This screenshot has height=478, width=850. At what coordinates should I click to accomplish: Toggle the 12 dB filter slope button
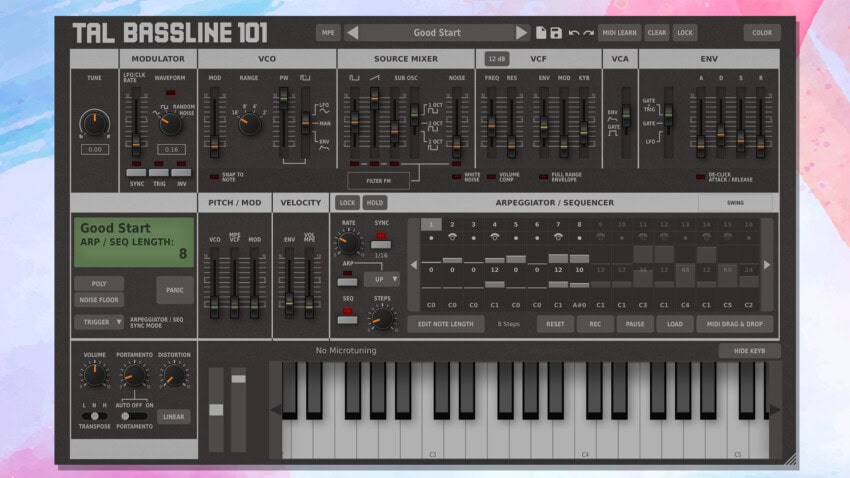pyautogui.click(x=497, y=59)
